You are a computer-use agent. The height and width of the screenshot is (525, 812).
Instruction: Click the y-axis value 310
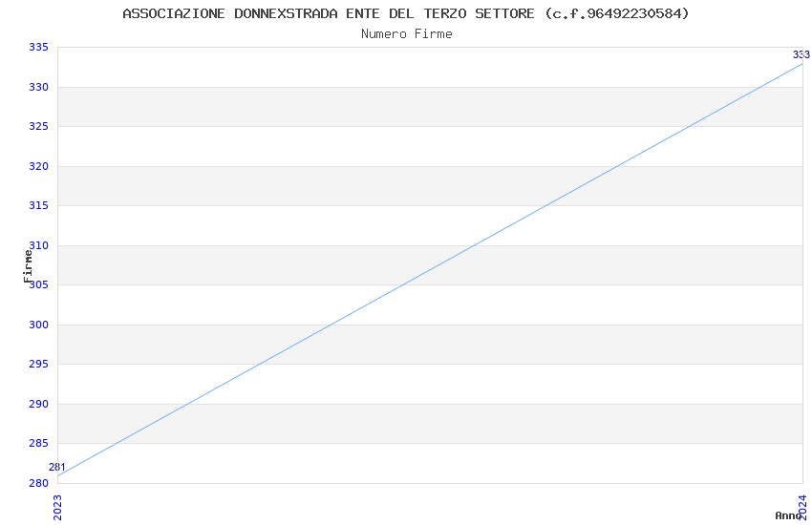pos(40,245)
